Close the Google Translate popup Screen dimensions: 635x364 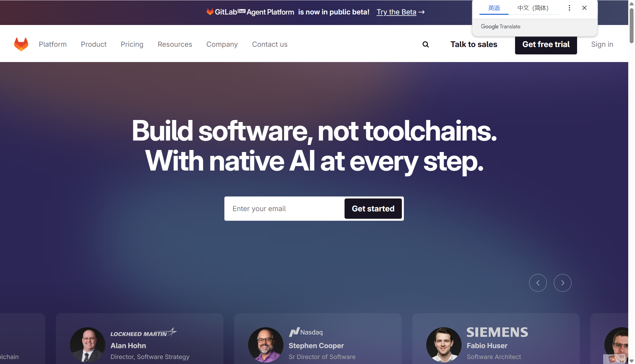pos(584,8)
